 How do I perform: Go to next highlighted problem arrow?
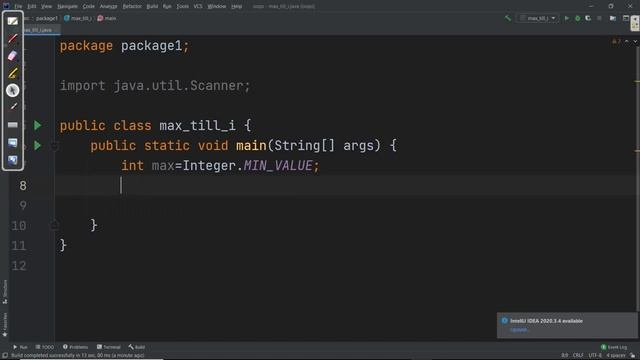(x=635, y=41)
